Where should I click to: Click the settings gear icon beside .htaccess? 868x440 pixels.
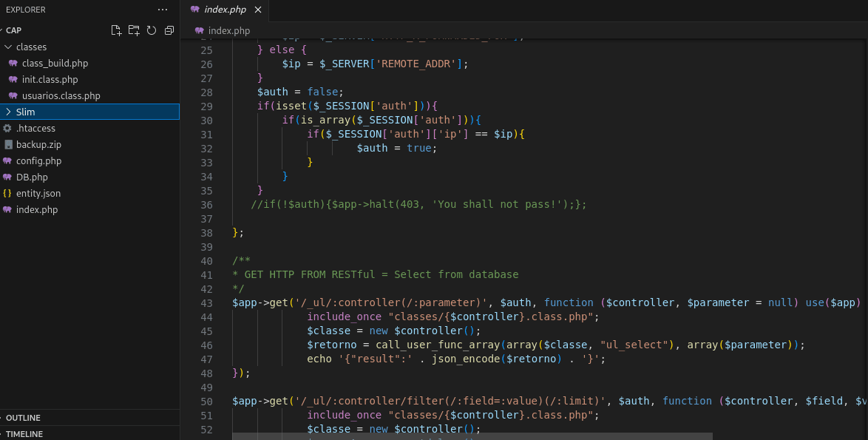7,129
